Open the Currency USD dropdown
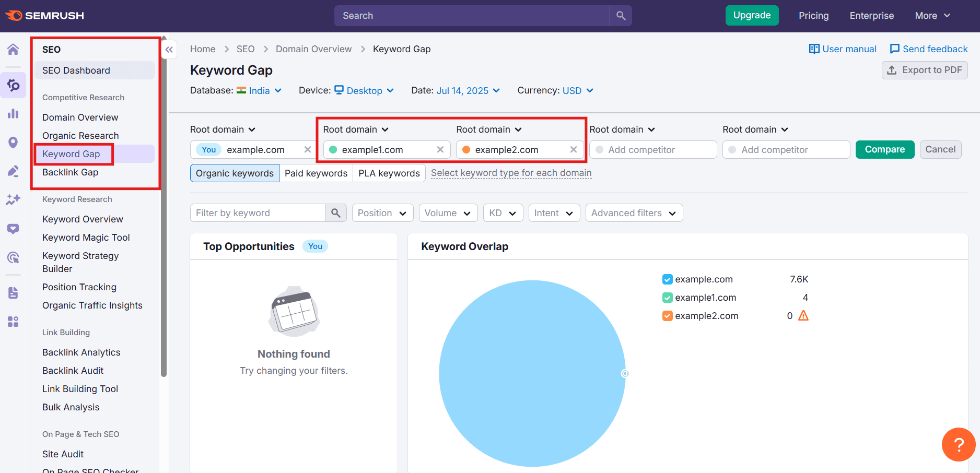The height and width of the screenshot is (473, 980). 578,91
